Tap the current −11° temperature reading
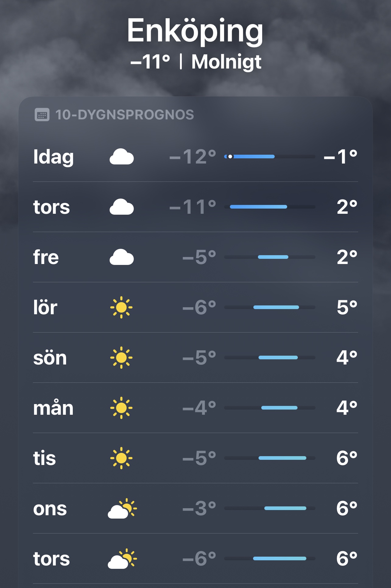Screen dimensions: 391x588 click(150, 62)
